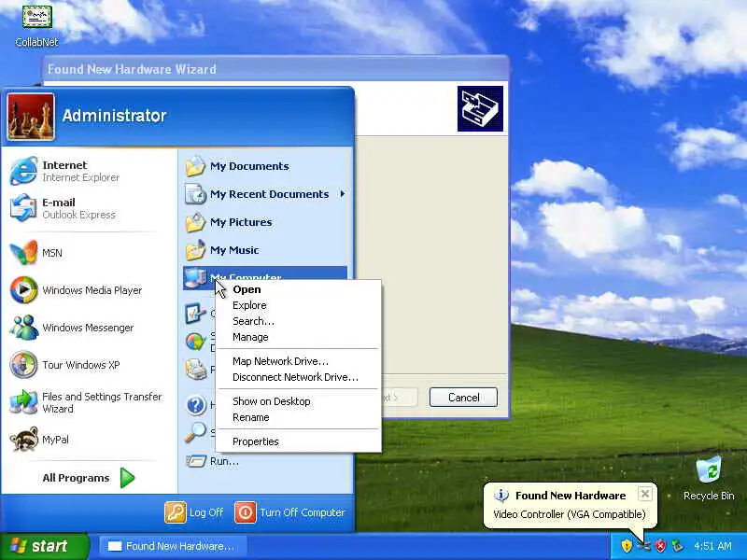747x560 pixels.
Task: Select Found New Hardware taskbar button
Action: [x=174, y=546]
